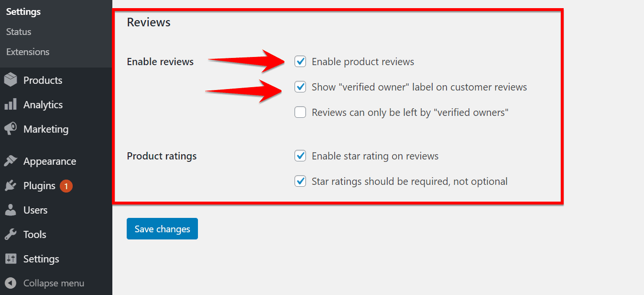The image size is (644, 295).
Task: Uncheck Enable product reviews checkbox
Action: (300, 62)
